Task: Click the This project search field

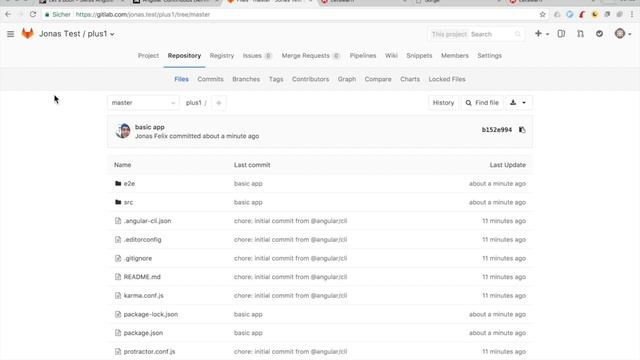Action: coord(476,34)
